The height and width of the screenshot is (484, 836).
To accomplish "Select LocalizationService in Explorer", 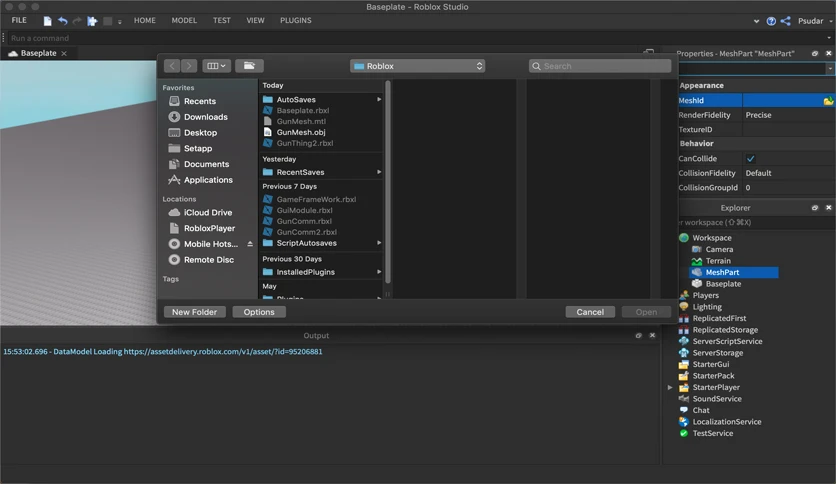I will [726, 422].
